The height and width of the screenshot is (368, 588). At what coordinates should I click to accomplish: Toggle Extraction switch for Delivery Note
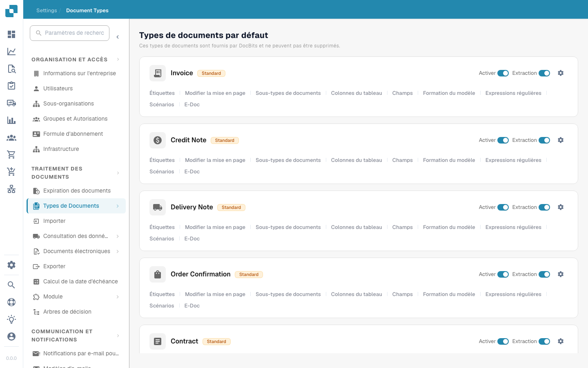point(544,207)
